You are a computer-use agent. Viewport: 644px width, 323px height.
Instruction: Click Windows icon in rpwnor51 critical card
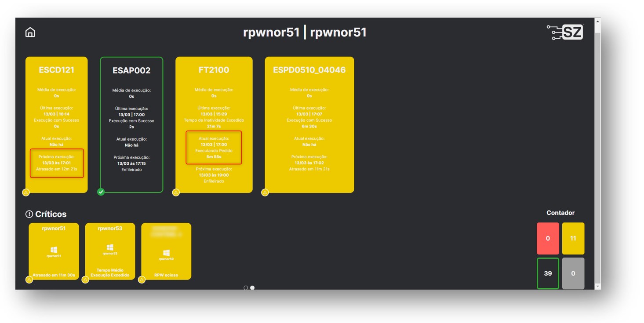(x=54, y=249)
